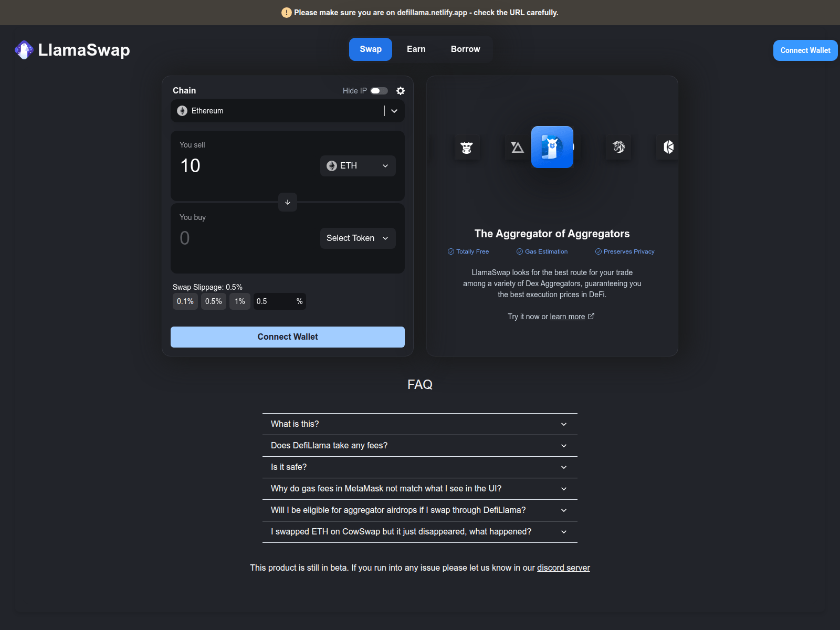Click the Gas Estimation checkmark icon
The image size is (840, 630).
tap(520, 251)
